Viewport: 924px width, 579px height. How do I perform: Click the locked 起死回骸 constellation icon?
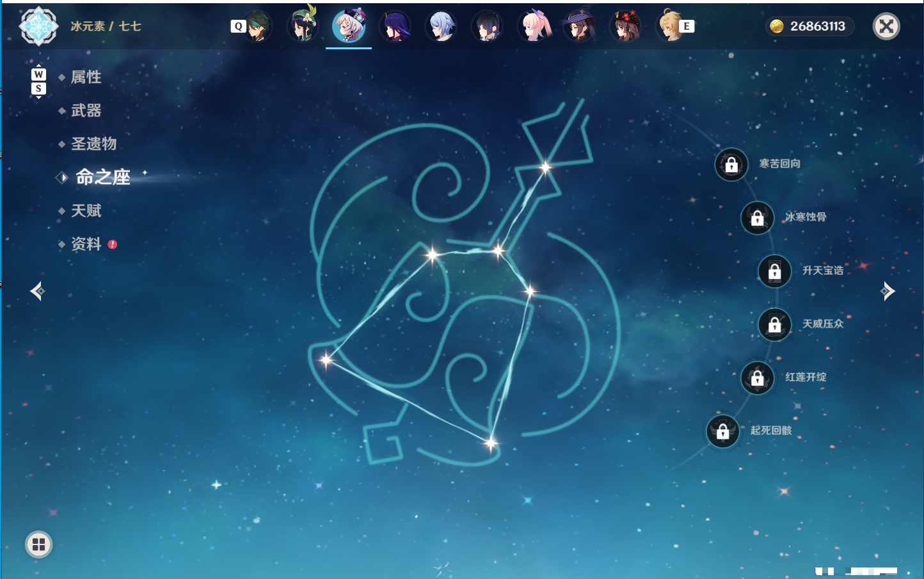pos(722,431)
